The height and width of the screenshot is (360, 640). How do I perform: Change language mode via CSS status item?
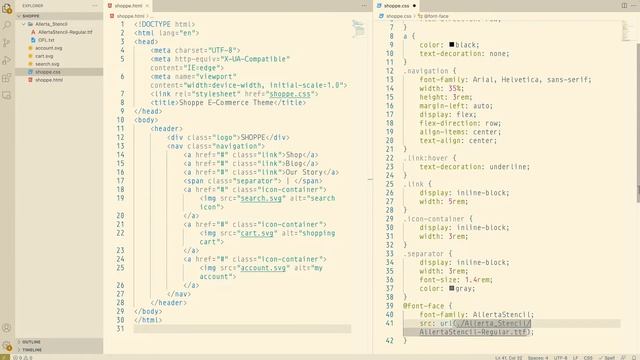pyautogui.click(x=588, y=358)
